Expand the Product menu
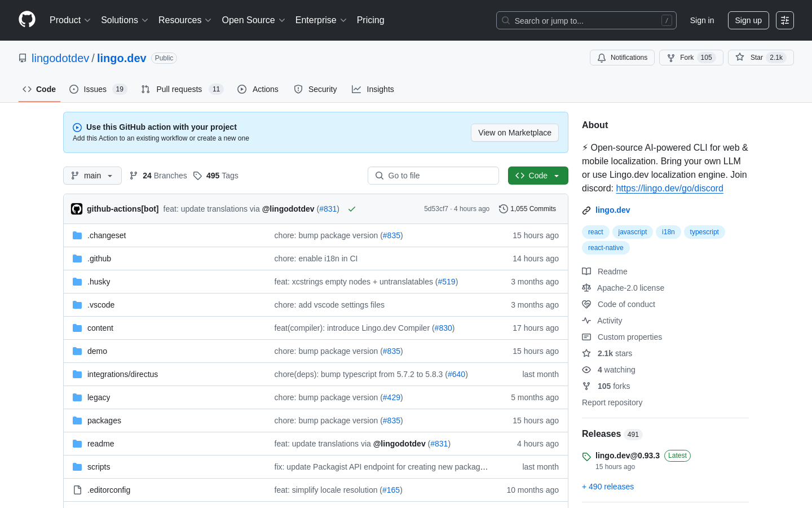812x508 pixels. pyautogui.click(x=70, y=20)
